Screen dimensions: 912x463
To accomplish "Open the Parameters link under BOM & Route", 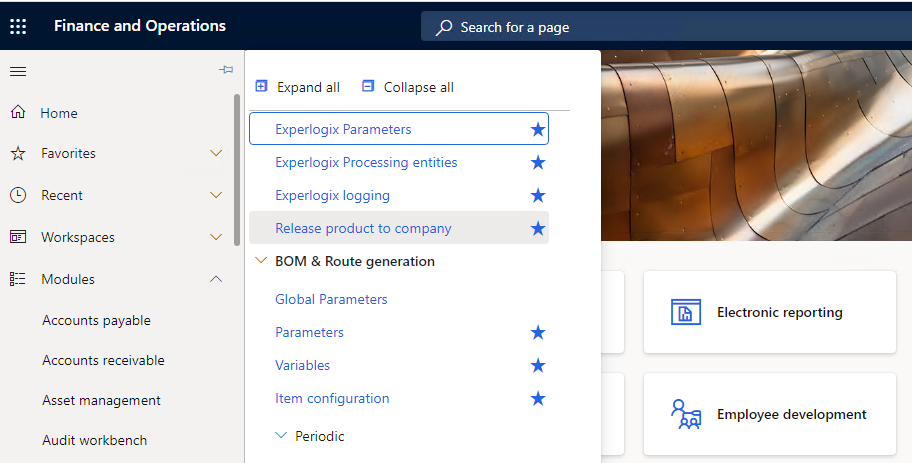I will pos(309,332).
